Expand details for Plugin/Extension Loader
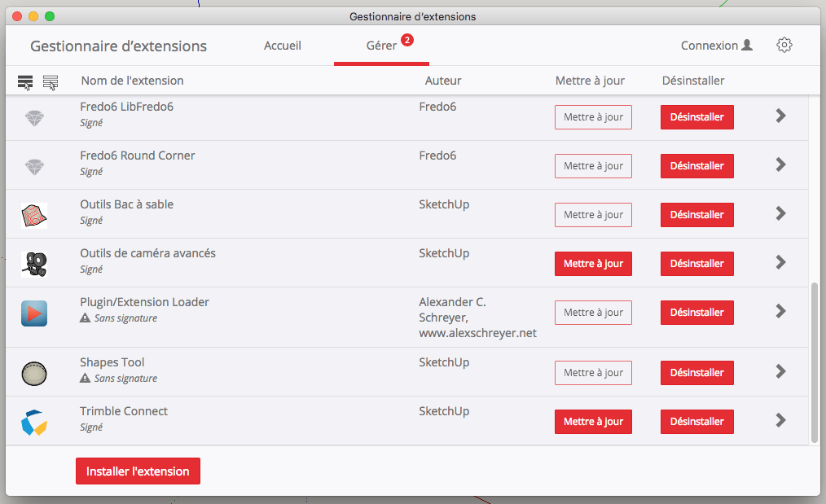Screen dimensions: 826x504 [x=780, y=311]
